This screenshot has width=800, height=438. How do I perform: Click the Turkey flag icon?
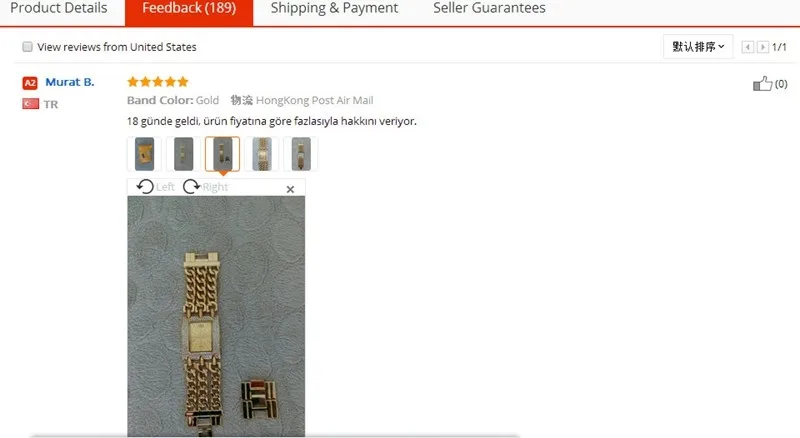31,104
